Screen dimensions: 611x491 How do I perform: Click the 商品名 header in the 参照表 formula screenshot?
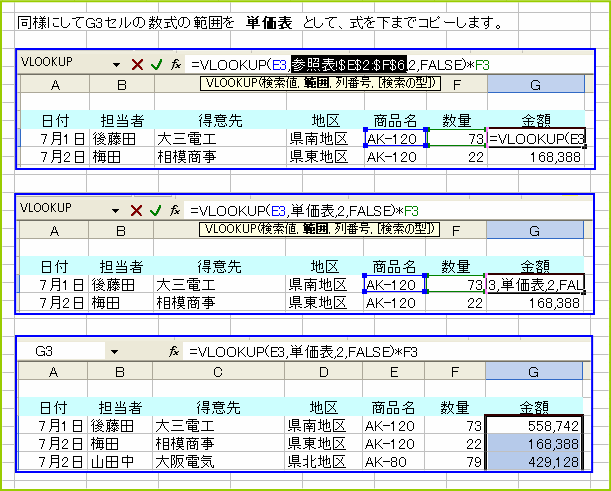click(x=396, y=120)
